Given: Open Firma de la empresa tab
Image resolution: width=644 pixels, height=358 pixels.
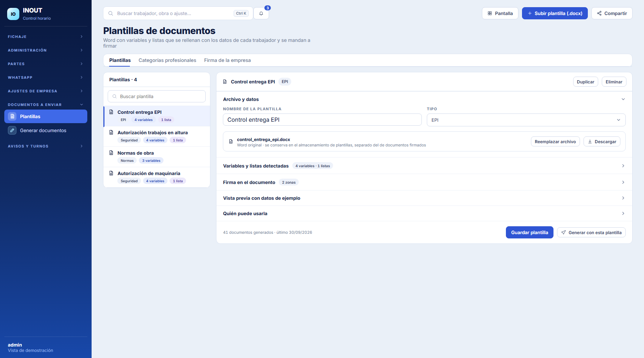Looking at the screenshot, I should (x=228, y=61).
